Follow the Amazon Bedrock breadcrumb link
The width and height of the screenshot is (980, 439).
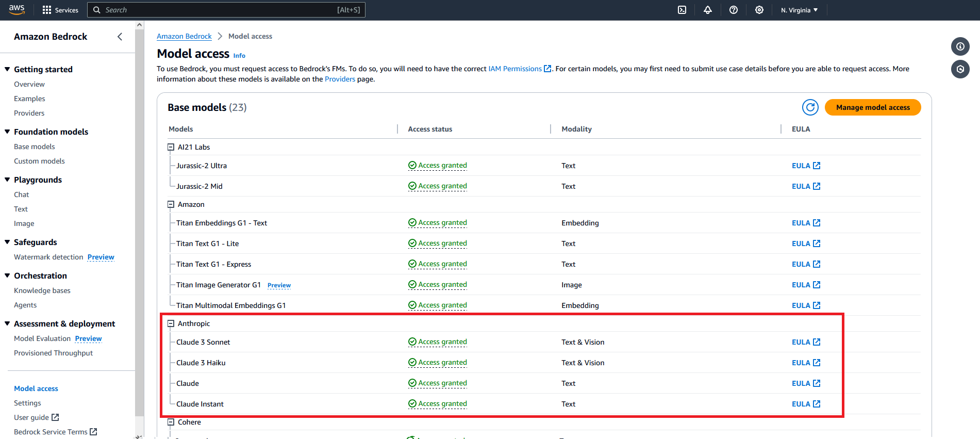pos(184,36)
